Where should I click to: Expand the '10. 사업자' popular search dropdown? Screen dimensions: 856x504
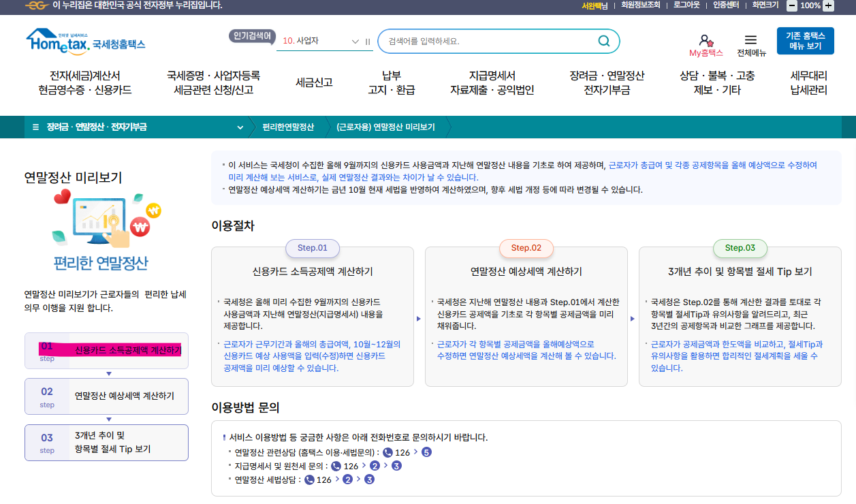coord(354,41)
